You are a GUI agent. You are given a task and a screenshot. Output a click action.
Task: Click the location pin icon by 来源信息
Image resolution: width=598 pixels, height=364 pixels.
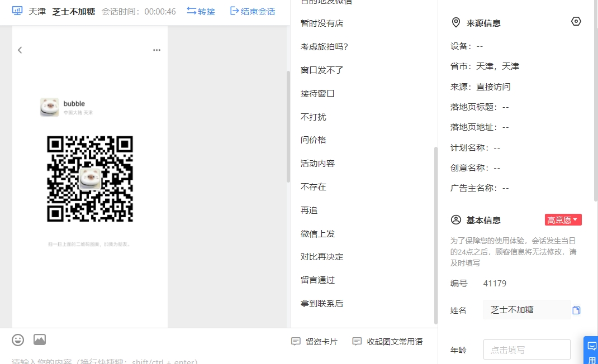click(x=455, y=22)
